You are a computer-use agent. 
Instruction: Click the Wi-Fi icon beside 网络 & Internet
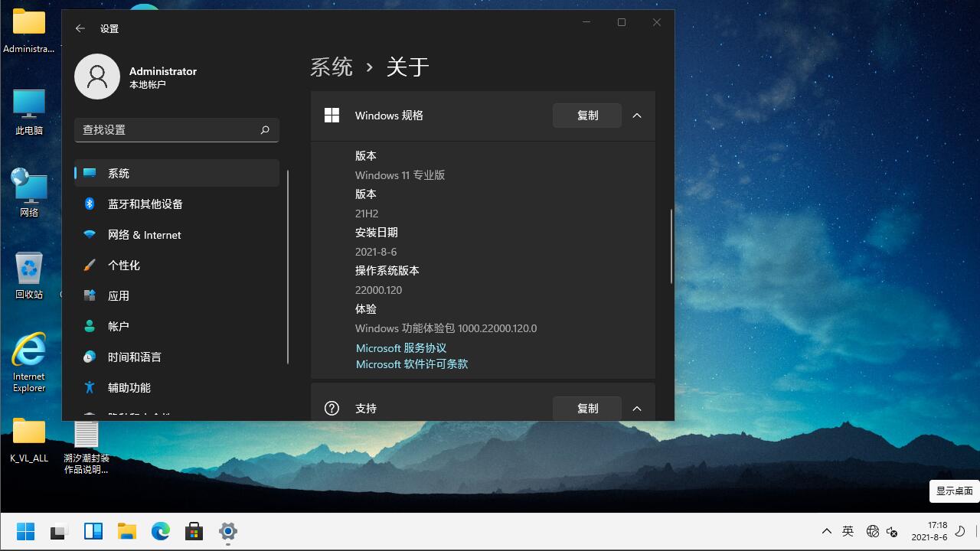pyautogui.click(x=90, y=234)
